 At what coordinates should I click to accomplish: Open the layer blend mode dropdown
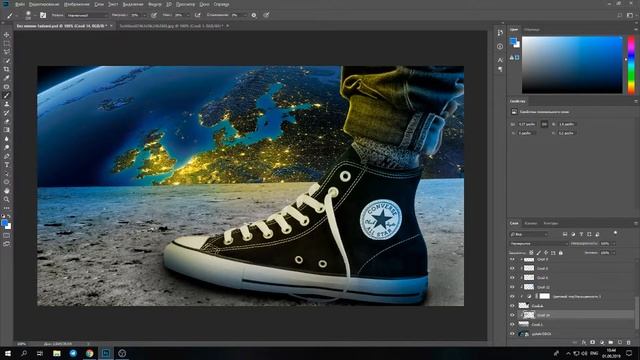pyautogui.click(x=539, y=244)
